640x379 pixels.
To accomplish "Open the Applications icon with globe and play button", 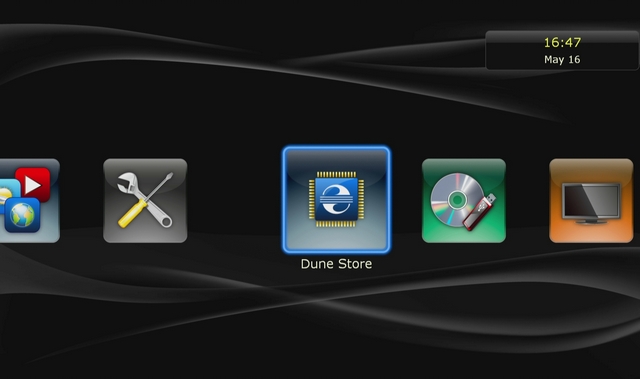I will click(30, 201).
